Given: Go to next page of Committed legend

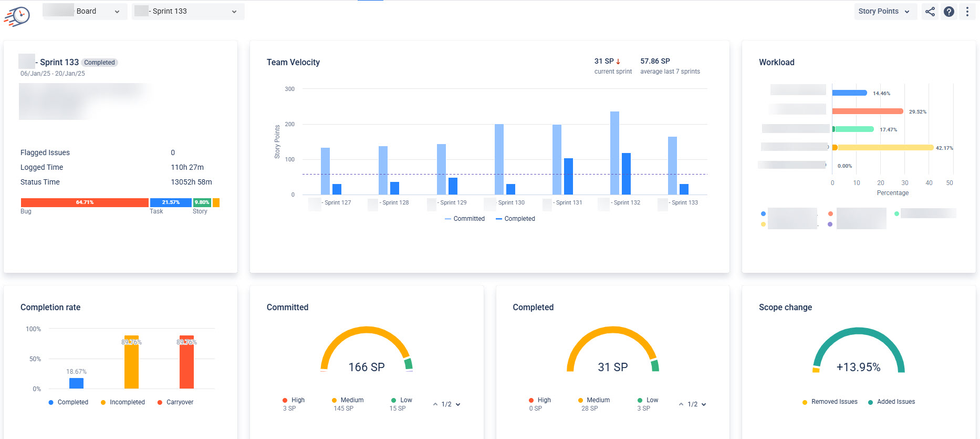Looking at the screenshot, I should click(x=458, y=404).
